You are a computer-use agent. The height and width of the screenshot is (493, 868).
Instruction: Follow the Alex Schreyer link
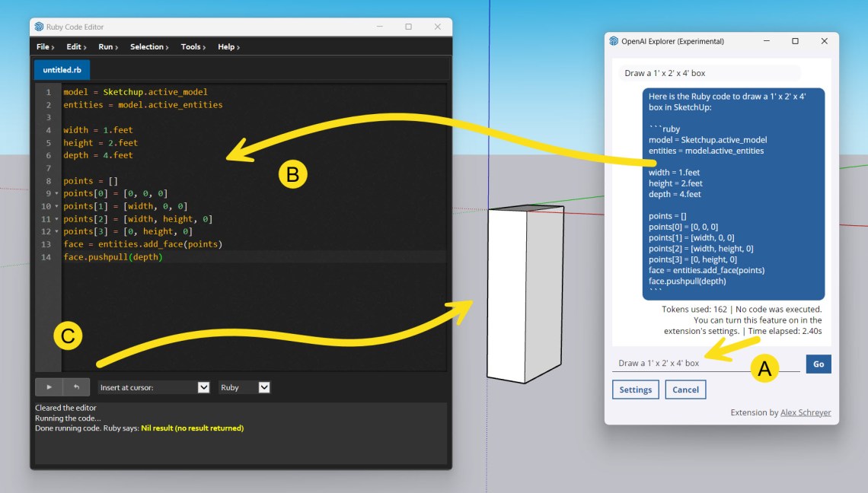pos(806,413)
